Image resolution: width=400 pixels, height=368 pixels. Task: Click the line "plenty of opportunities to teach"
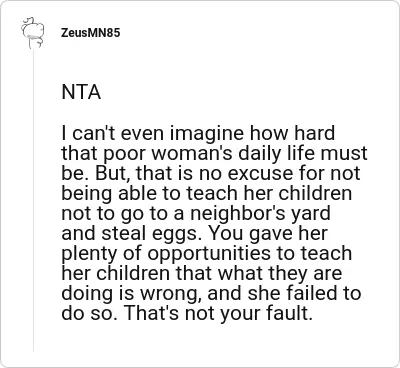tap(207, 254)
